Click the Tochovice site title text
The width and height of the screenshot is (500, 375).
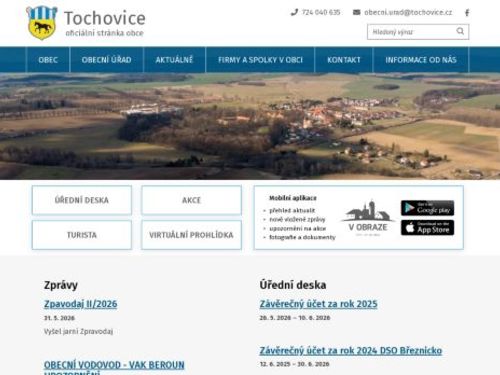[105, 18]
